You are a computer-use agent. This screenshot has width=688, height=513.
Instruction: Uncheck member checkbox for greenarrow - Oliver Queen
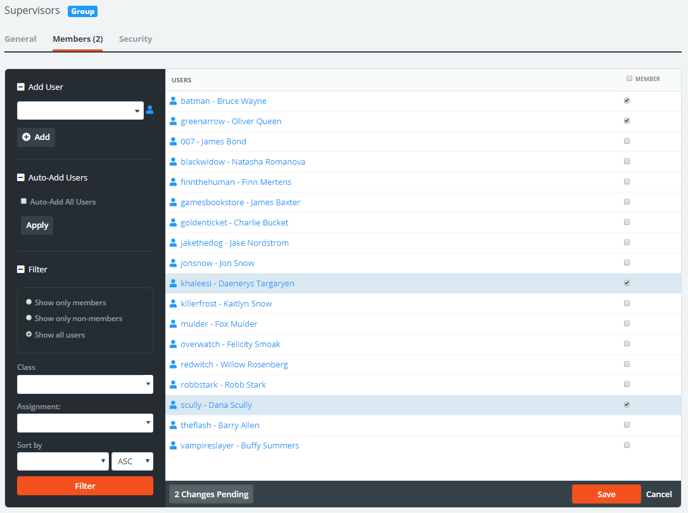(x=627, y=121)
